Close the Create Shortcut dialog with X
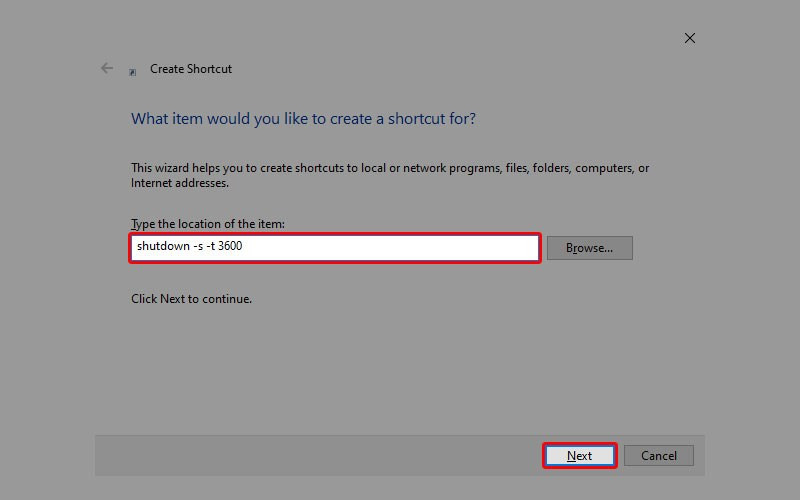 [x=689, y=38]
